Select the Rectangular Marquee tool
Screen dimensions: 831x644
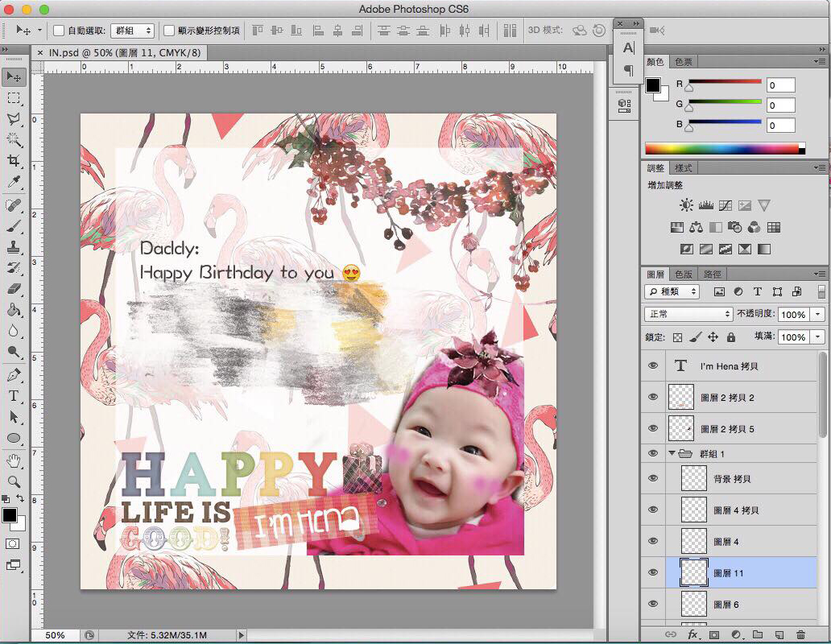click(14, 97)
